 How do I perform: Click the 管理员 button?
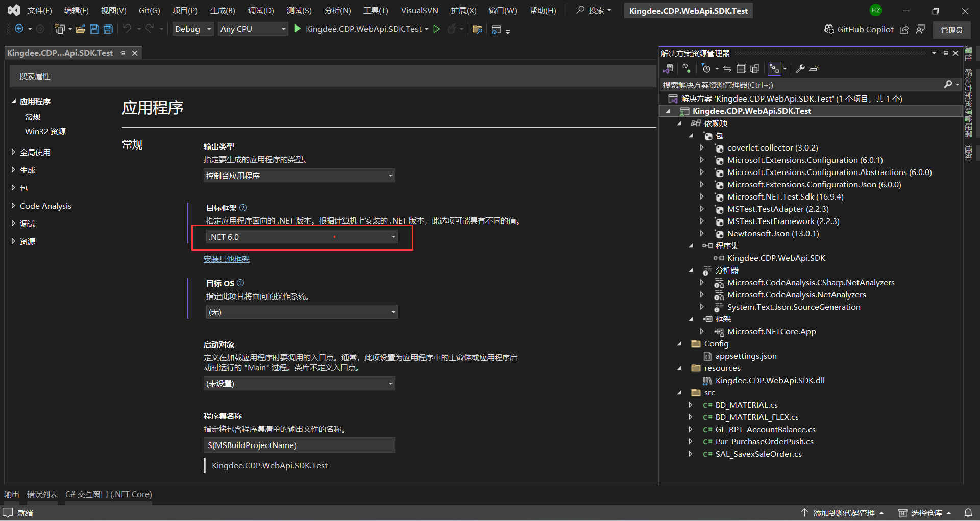coord(952,30)
